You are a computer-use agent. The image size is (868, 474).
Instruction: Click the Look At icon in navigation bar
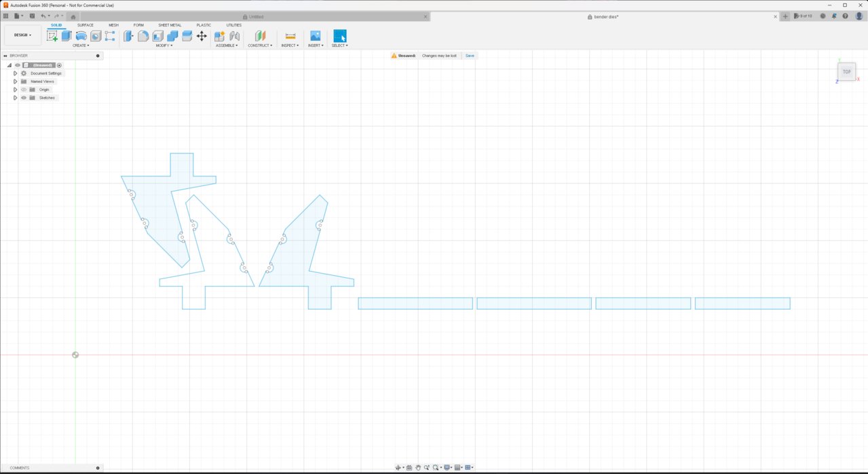tap(409, 467)
